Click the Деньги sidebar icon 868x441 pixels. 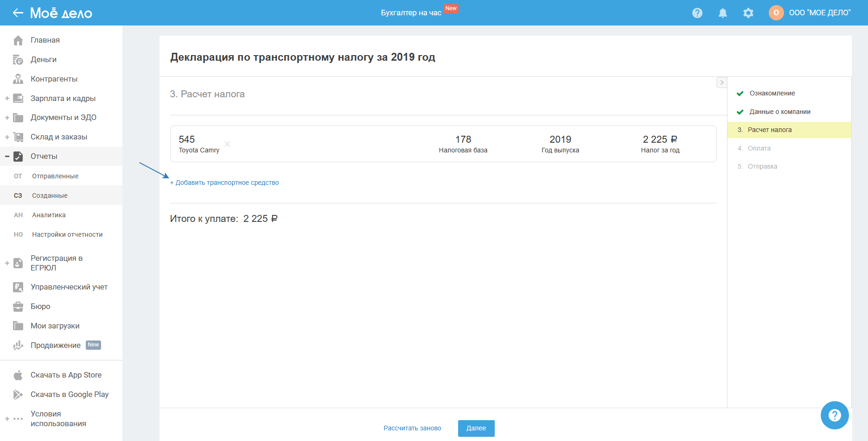[18, 60]
